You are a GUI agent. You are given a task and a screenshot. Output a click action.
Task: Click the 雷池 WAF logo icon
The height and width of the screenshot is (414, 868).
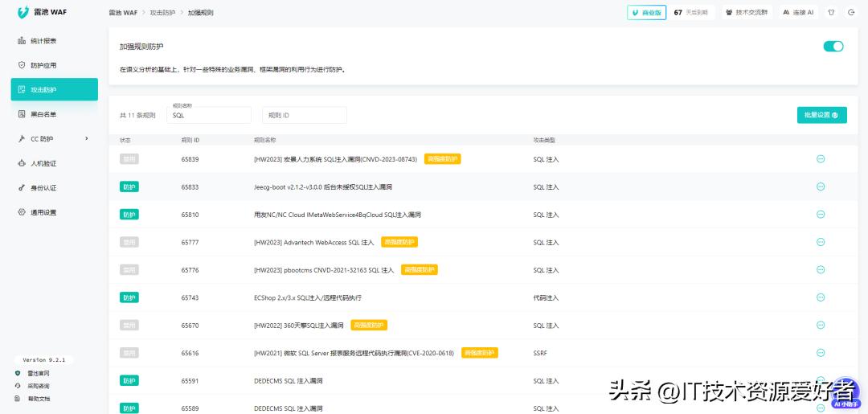tap(23, 13)
